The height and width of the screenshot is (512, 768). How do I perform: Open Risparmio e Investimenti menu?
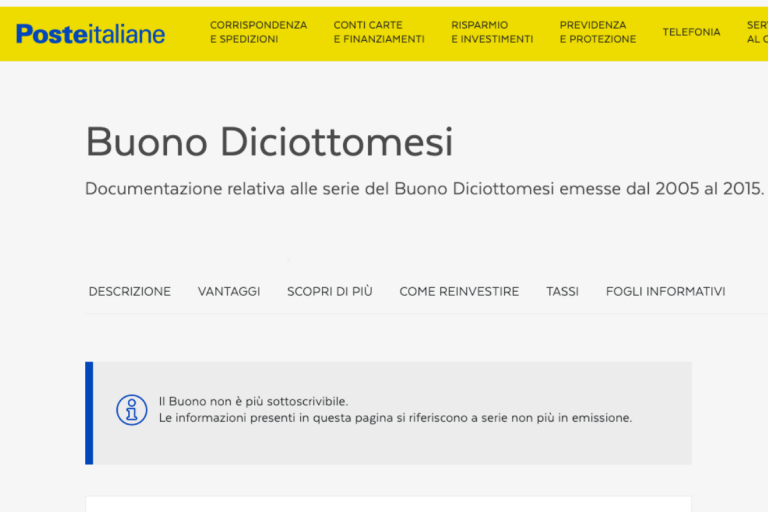click(492, 32)
